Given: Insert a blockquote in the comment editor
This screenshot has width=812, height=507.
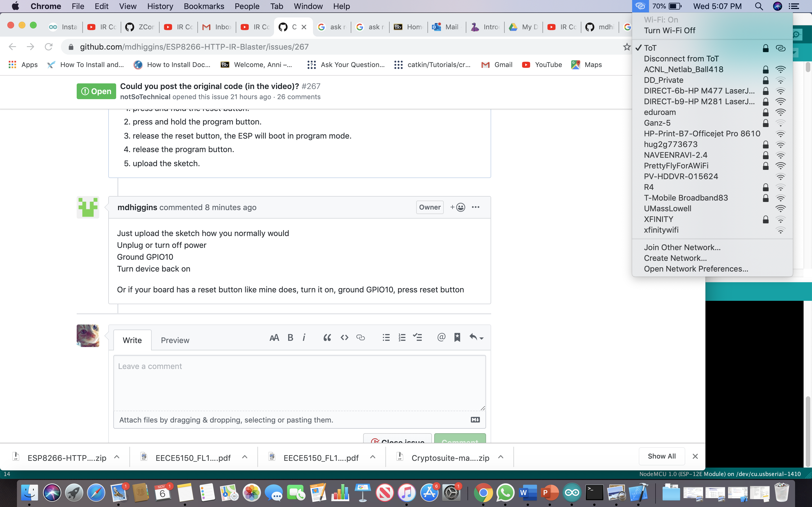Looking at the screenshot, I should tap(327, 337).
